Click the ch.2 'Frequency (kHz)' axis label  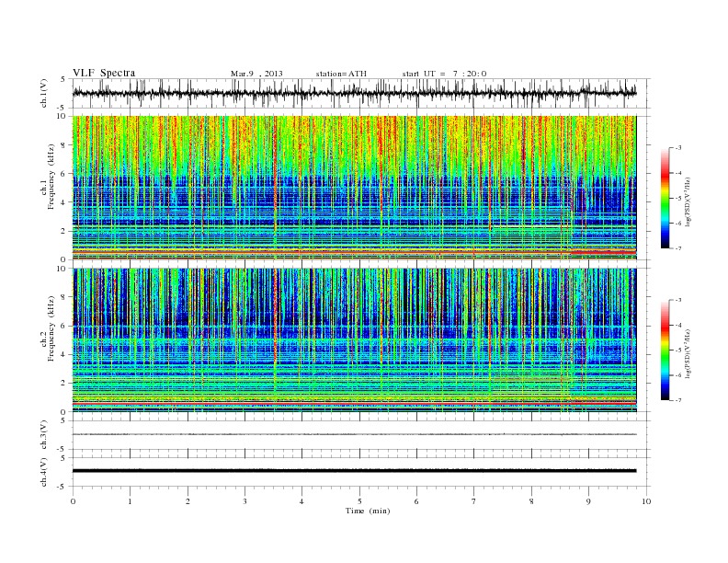51,327
